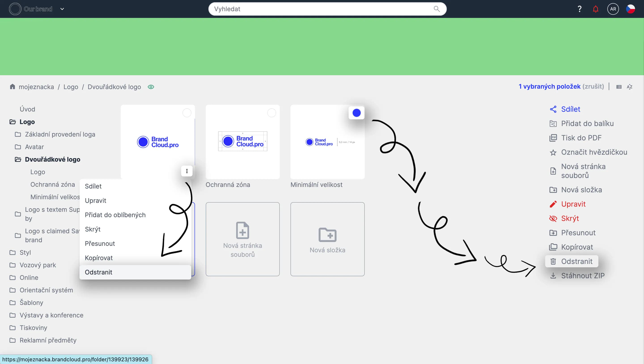This screenshot has width=644, height=364.
Task: Click the search magnifier icon
Action: (x=436, y=9)
